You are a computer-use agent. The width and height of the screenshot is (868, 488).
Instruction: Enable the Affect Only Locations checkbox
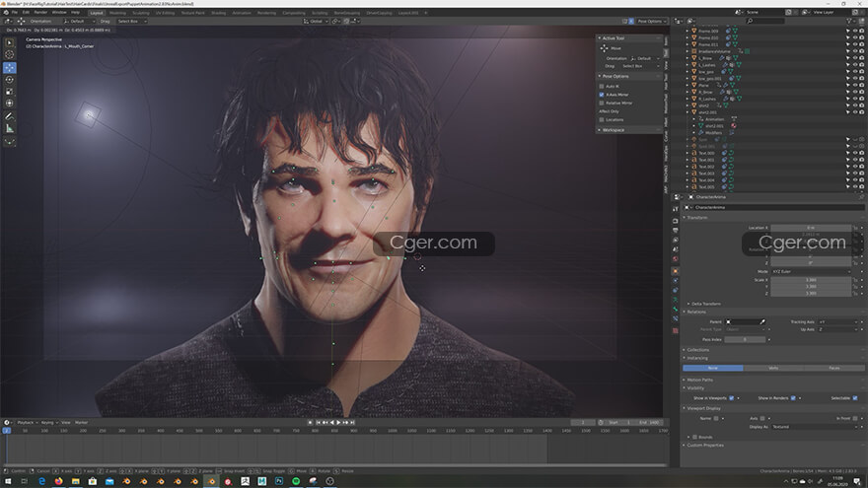(x=602, y=119)
